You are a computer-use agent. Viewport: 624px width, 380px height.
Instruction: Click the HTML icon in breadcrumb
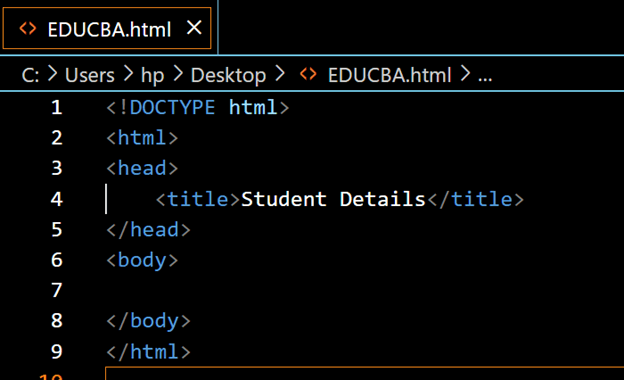[x=308, y=74]
